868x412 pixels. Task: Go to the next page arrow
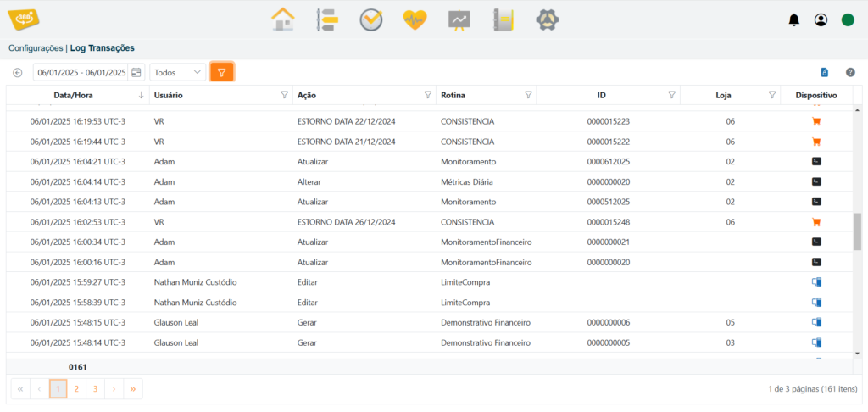point(114,389)
